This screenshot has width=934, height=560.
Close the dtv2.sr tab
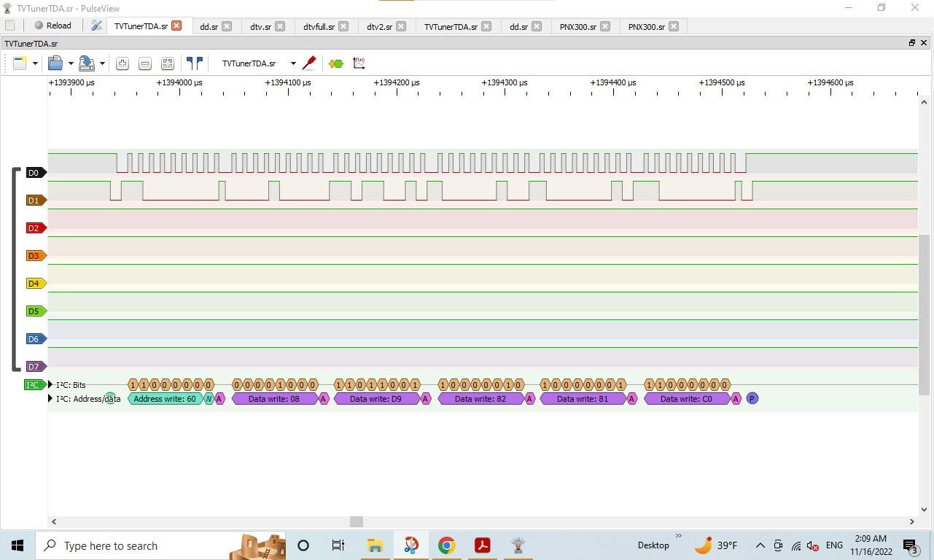point(401,26)
